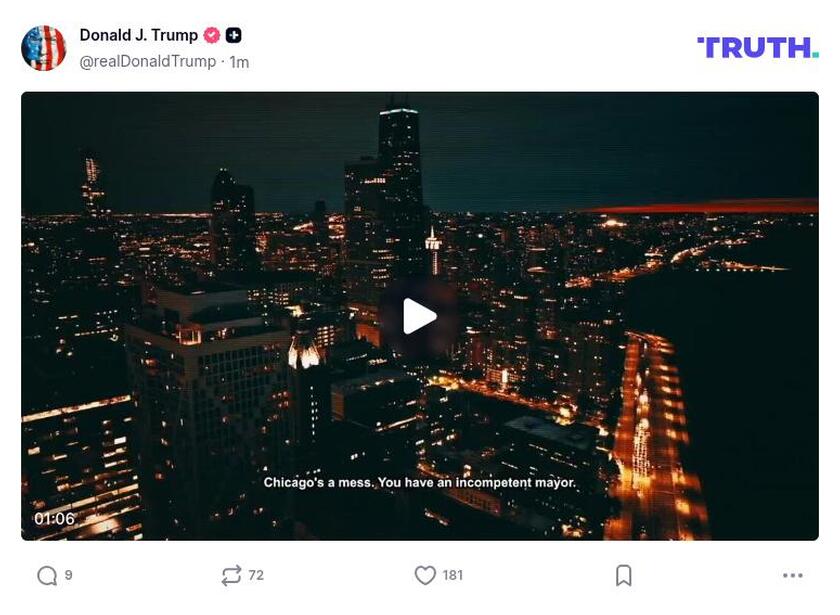Click the ReTruth arrows icon
The image size is (840, 615).
231,575
